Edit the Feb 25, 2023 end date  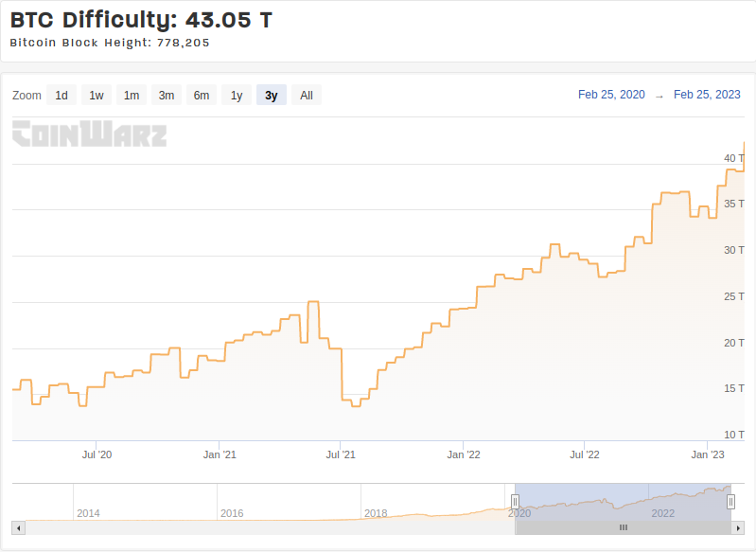[707, 95]
